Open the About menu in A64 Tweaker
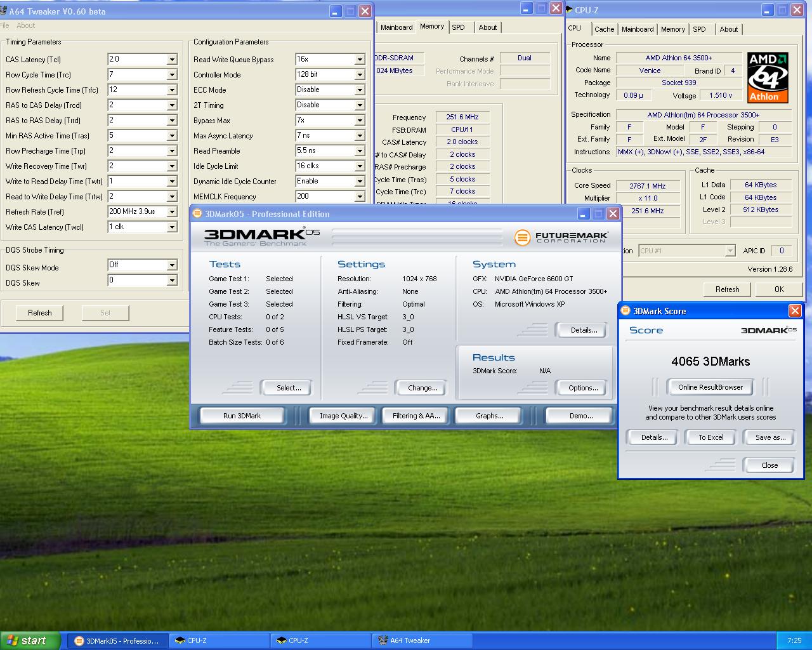Viewport: 812px width, 650px height. (26, 25)
